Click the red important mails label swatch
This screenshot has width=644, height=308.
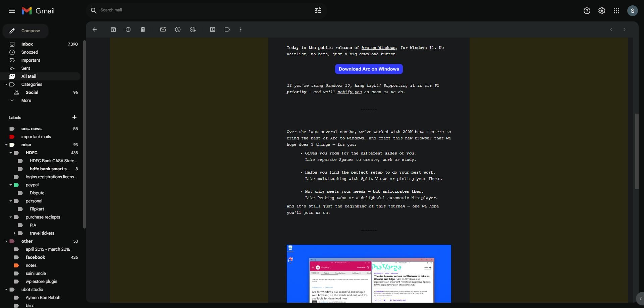(12, 137)
